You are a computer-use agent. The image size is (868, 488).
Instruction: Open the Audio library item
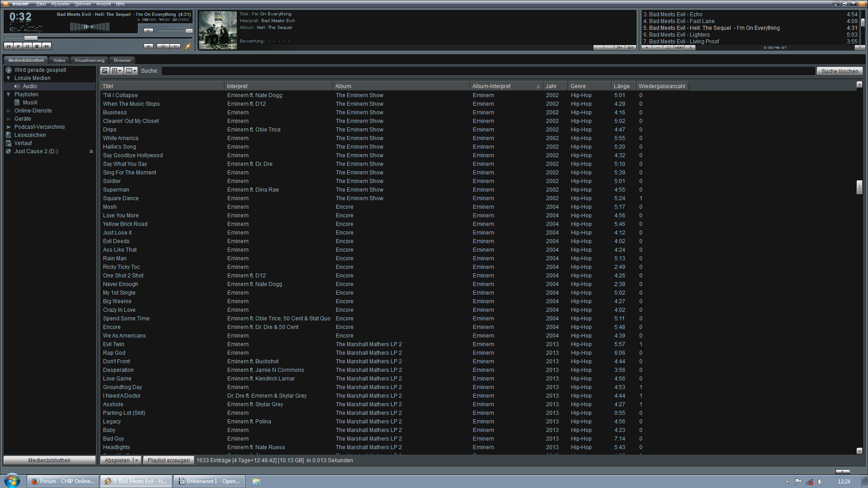click(30, 86)
